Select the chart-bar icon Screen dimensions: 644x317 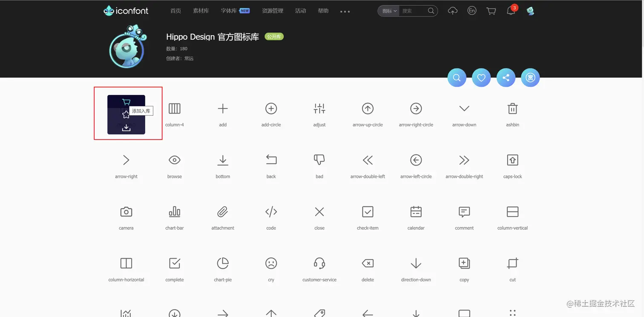(175, 212)
